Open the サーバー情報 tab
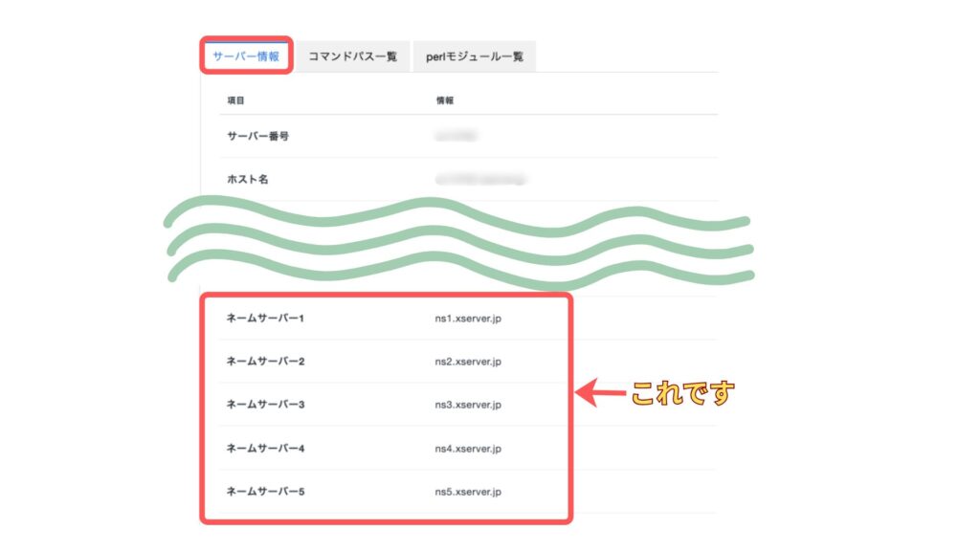 [x=246, y=56]
